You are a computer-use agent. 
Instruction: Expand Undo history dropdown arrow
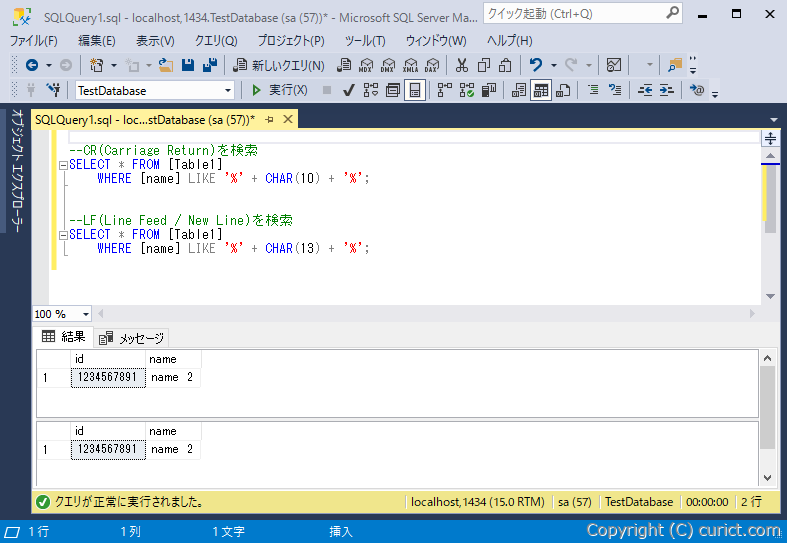click(x=554, y=65)
